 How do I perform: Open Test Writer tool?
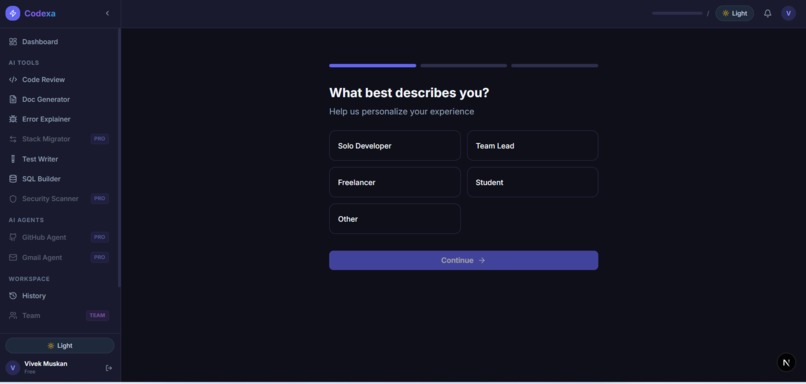tap(59, 159)
